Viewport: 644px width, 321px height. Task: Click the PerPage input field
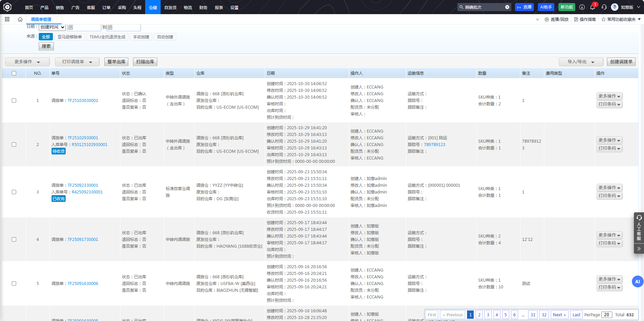(606, 315)
